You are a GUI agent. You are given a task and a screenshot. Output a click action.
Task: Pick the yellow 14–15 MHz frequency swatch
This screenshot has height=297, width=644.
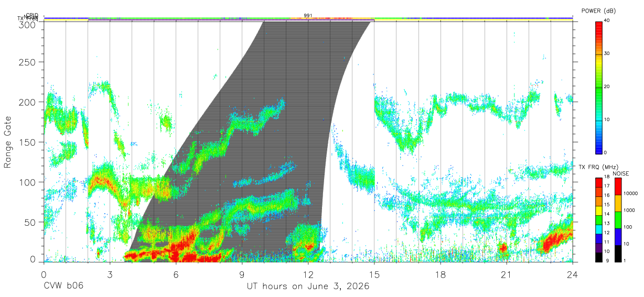pos(598,210)
